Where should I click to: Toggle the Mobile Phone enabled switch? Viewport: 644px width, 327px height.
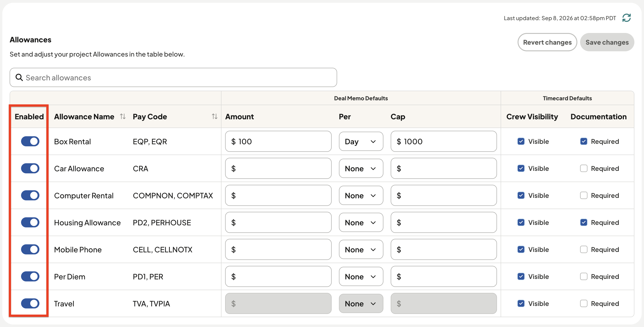[30, 249]
